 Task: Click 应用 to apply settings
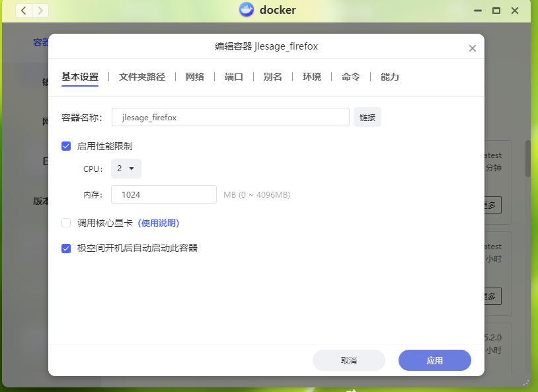point(434,360)
